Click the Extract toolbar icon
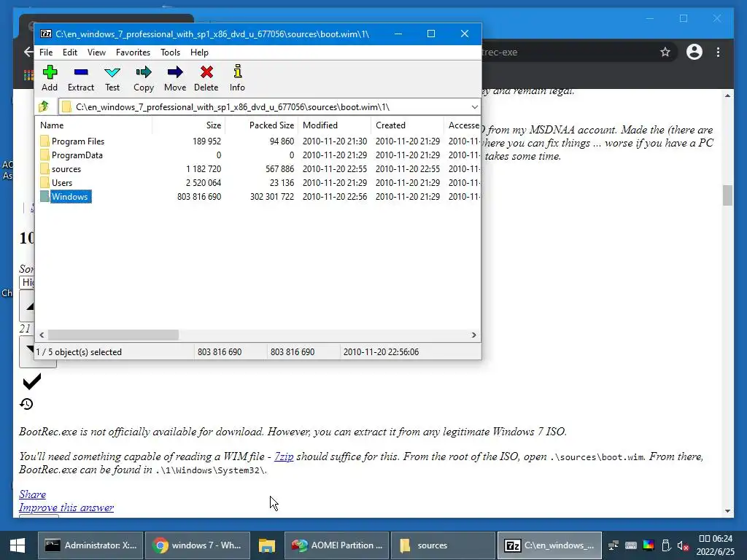This screenshot has height=560, width=747. tap(81, 72)
